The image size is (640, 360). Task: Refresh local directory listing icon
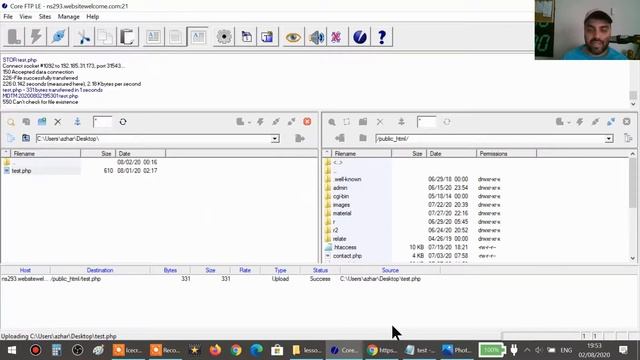[x=123, y=122]
